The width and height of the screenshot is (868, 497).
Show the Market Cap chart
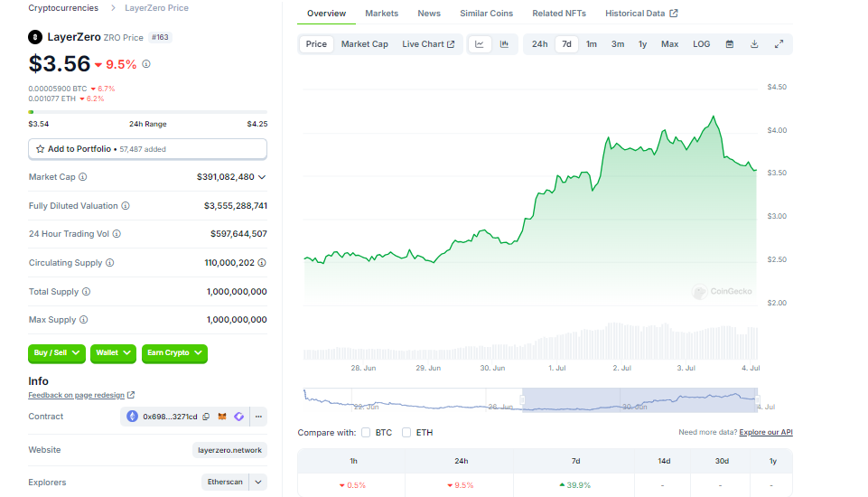(365, 44)
